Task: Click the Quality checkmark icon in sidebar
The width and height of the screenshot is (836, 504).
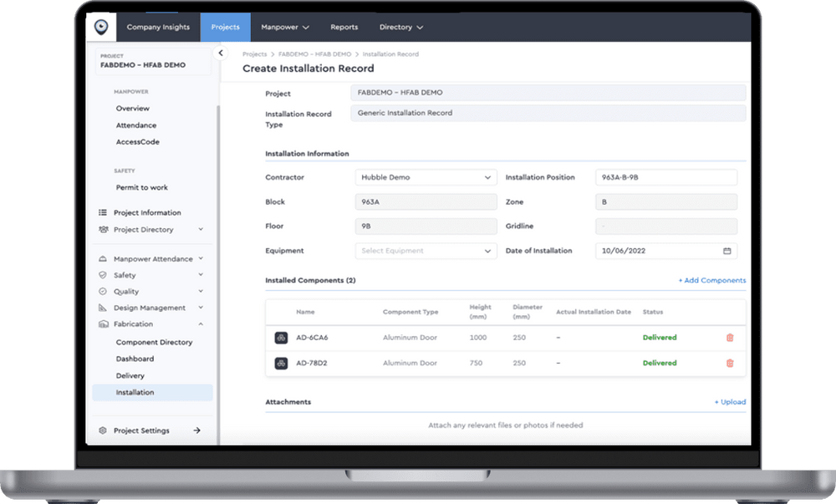Action: (x=104, y=291)
